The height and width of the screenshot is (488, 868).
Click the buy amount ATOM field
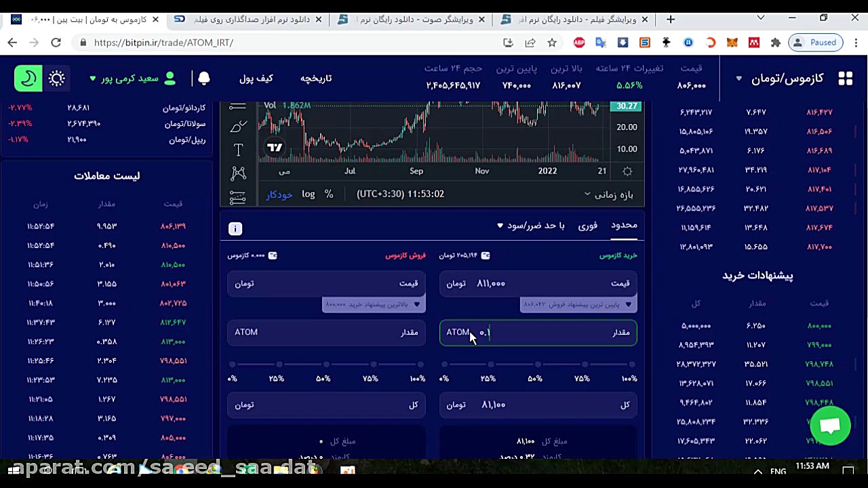[x=538, y=333]
